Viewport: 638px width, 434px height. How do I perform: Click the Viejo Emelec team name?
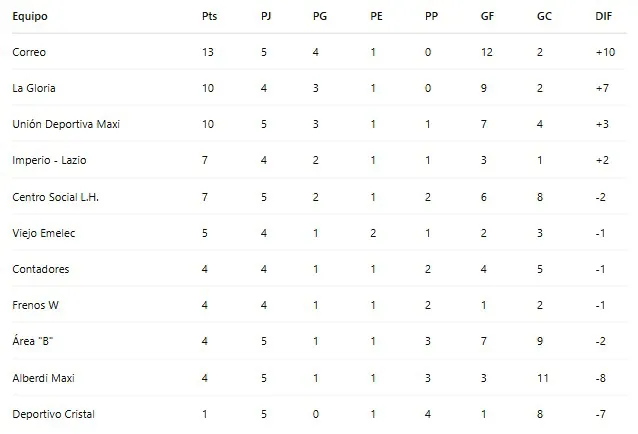(43, 233)
